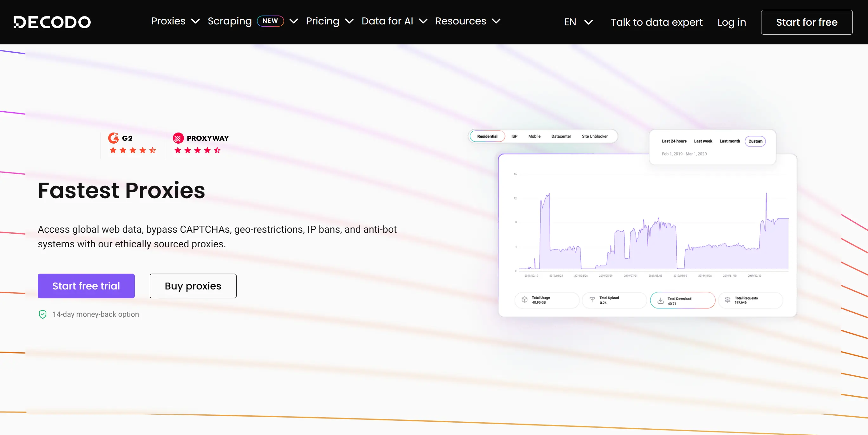Viewport: 868px width, 435px height.
Task: Click the Total Upload arrow icon
Action: (x=592, y=300)
